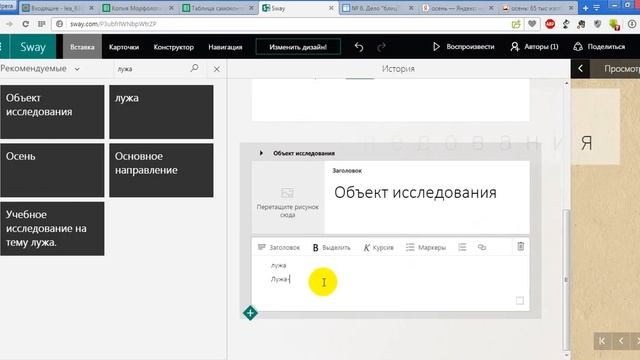640x360 pixels.
Task: Open the Навигация tab
Action: tap(225, 47)
